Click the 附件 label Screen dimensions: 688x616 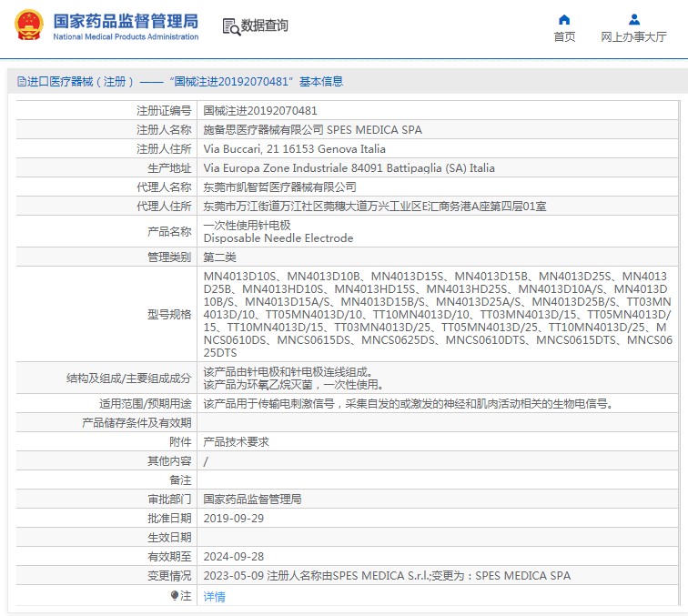(x=180, y=442)
